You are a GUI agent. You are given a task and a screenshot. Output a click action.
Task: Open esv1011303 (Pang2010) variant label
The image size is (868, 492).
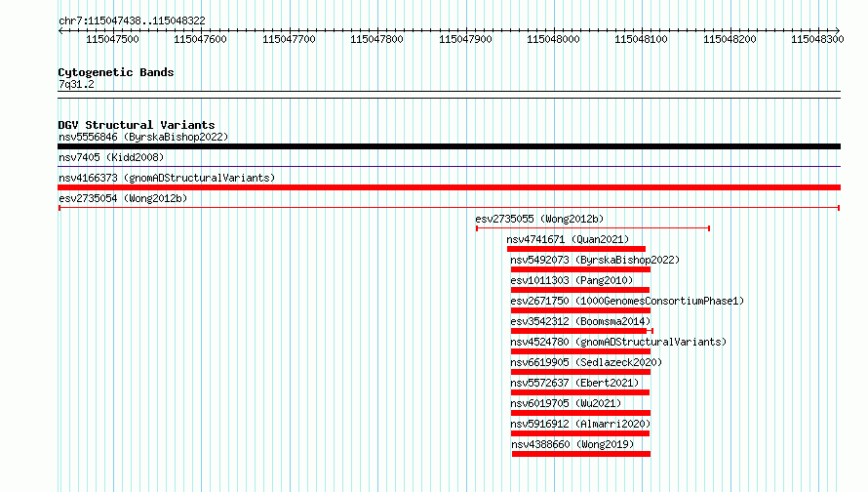pyautogui.click(x=572, y=280)
